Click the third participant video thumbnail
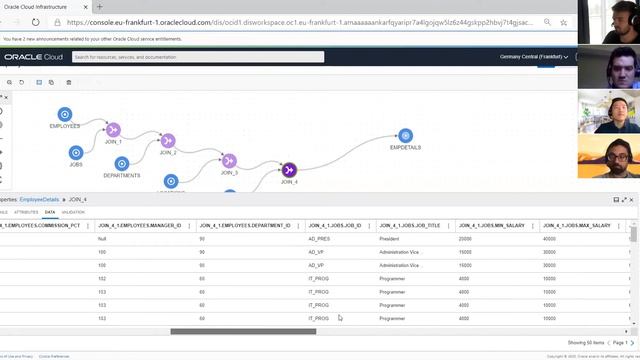This screenshot has width=640, height=360. click(x=609, y=111)
